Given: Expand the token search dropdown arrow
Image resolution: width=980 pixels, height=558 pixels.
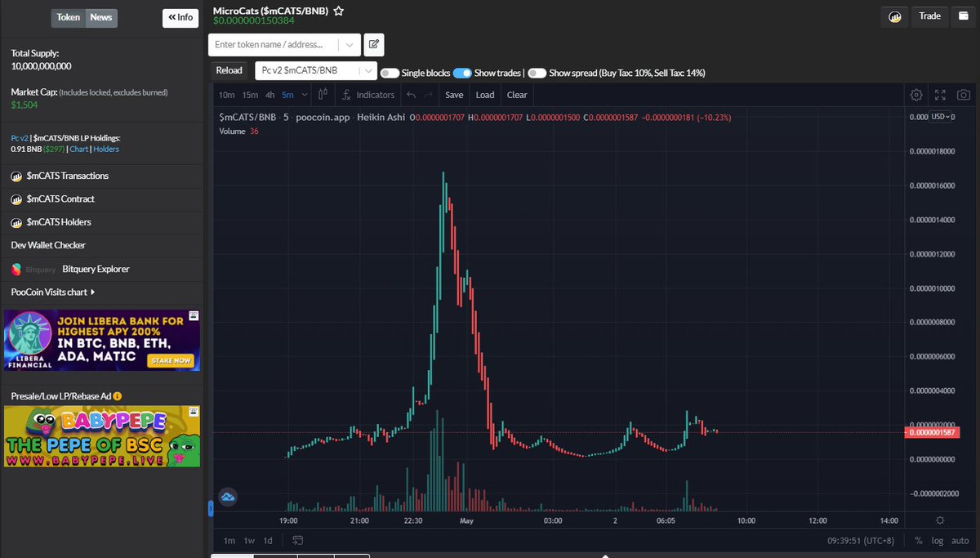Looking at the screenshot, I should 350,45.
